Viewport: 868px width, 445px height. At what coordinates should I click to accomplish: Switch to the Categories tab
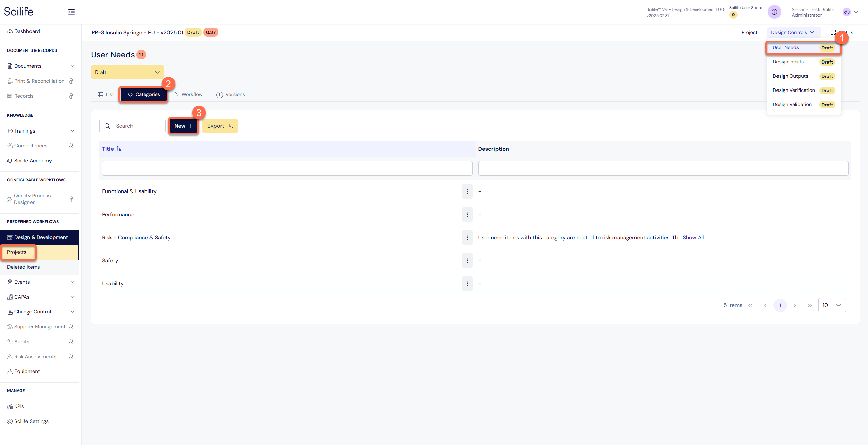pos(144,94)
